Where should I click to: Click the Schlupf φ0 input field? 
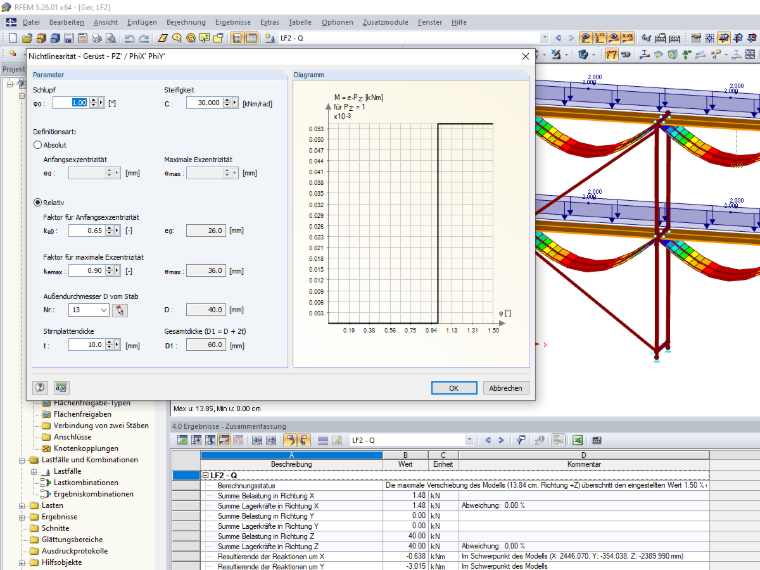[70, 103]
